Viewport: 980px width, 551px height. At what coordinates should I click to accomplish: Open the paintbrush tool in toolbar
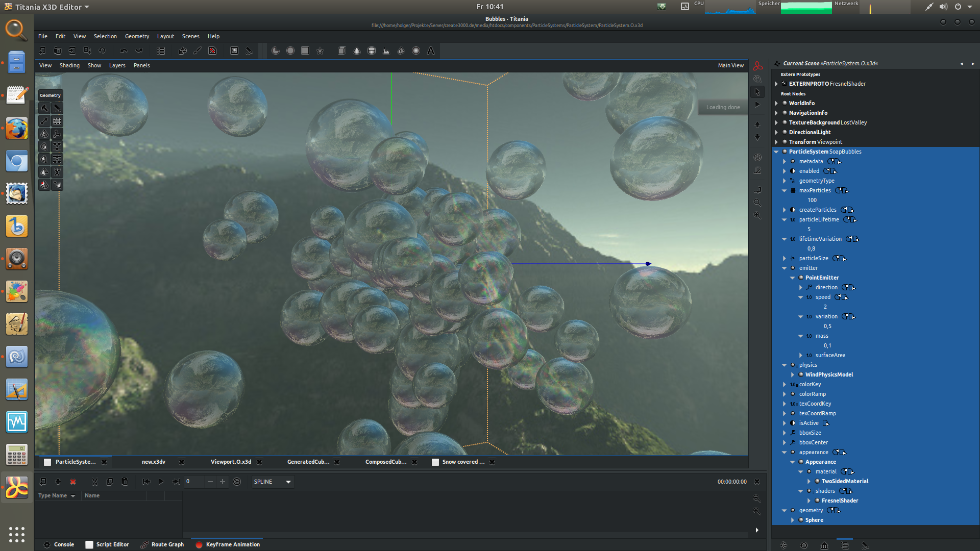coord(198,51)
